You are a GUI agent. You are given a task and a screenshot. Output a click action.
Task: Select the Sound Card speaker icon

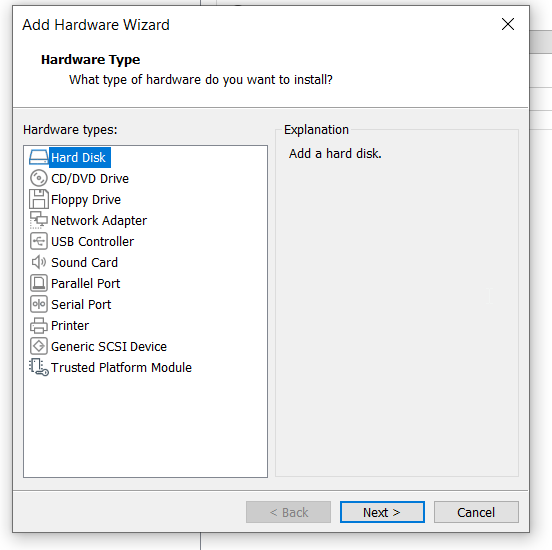tap(38, 262)
